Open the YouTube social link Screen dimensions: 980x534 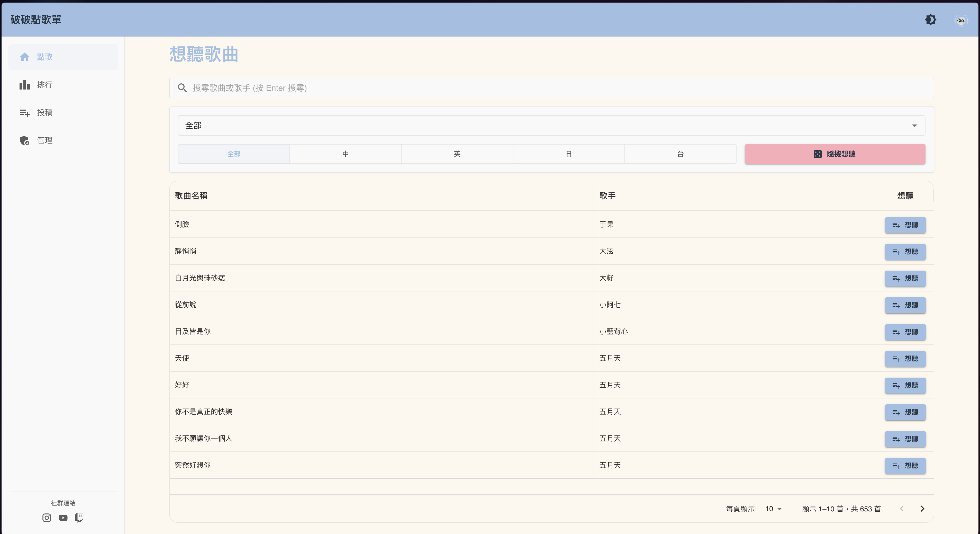pos(63,518)
